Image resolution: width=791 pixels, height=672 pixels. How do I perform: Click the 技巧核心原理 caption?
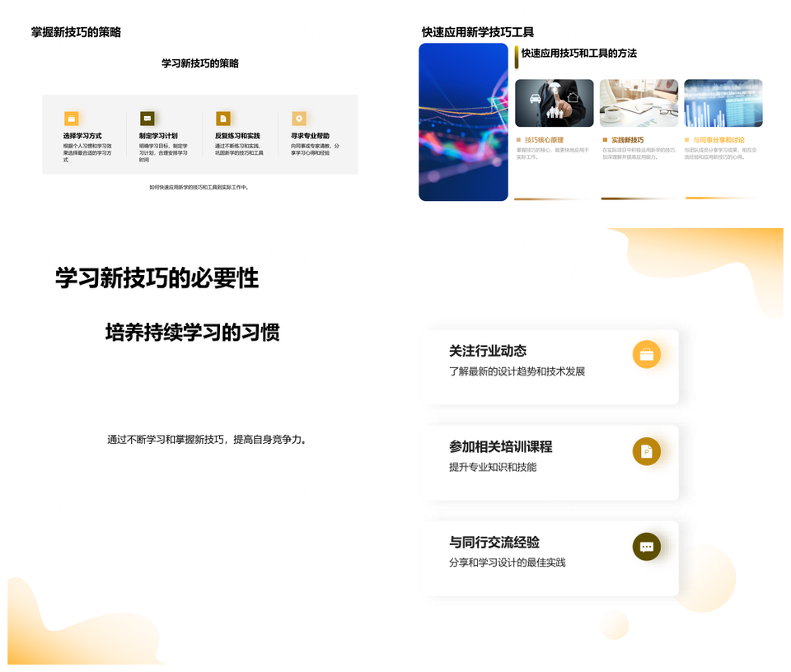544,140
